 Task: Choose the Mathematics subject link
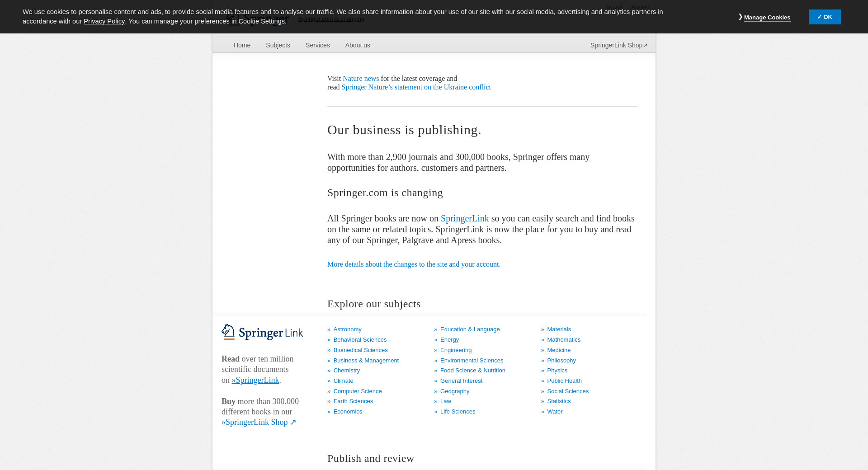(x=563, y=340)
